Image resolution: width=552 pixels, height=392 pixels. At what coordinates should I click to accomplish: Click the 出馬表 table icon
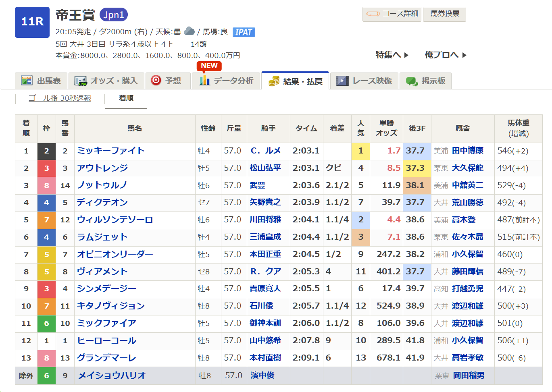tap(27, 81)
